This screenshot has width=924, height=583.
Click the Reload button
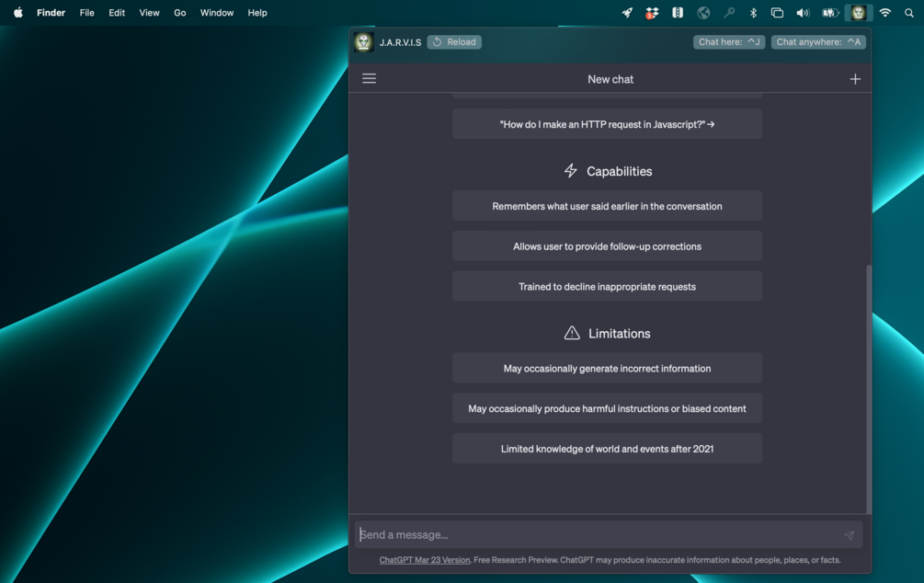coord(454,42)
